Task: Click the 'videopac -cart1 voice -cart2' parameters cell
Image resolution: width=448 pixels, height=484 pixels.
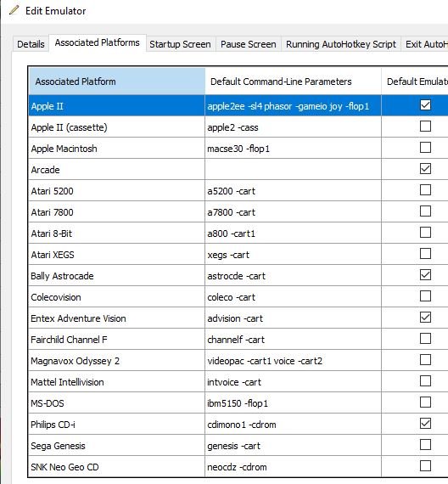Action: point(293,361)
